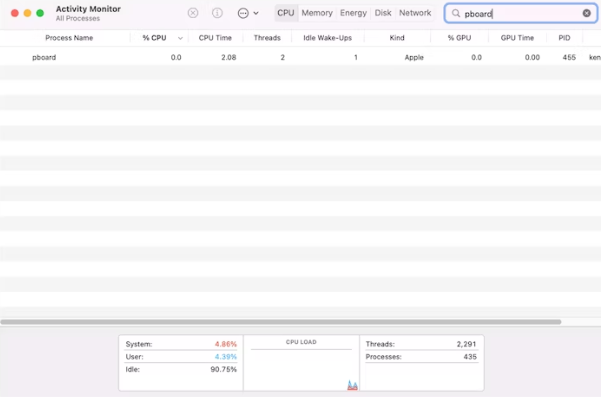Sort by Kind column header
The width and height of the screenshot is (601, 397).
coord(397,38)
